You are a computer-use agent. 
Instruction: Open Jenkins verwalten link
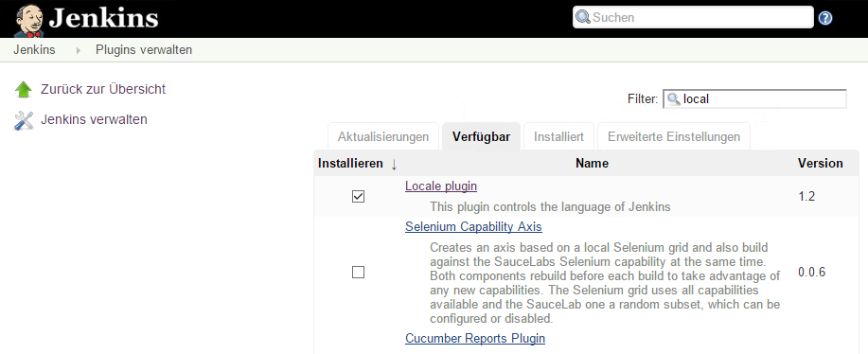click(94, 119)
